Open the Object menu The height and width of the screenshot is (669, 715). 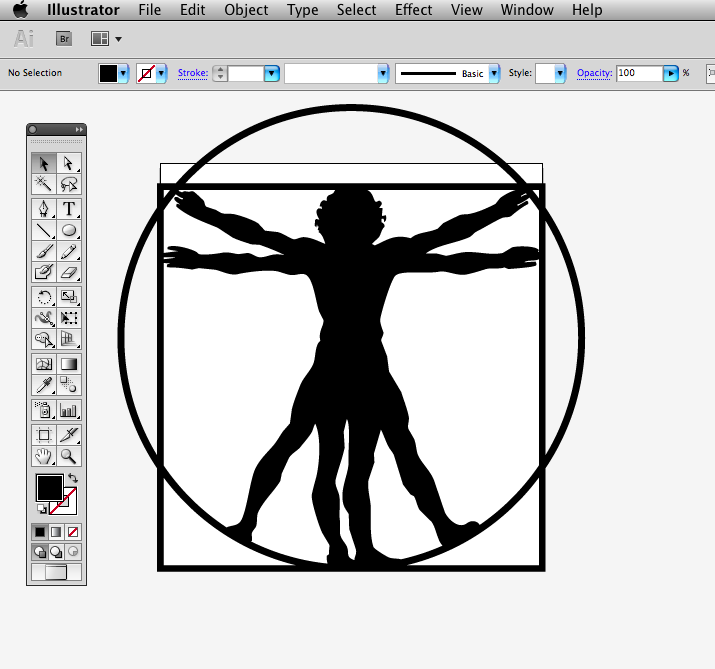coord(246,10)
